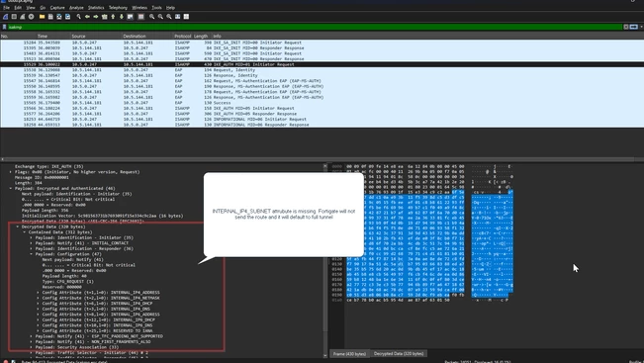Viewport: 644px width, 363px height.
Task: Go to the previous packet arrow
Action: [x=87, y=17]
